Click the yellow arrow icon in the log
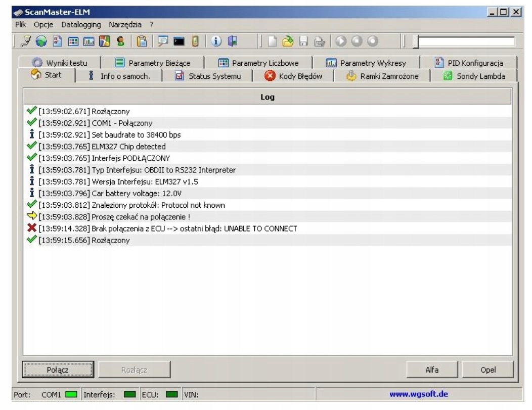 31,216
